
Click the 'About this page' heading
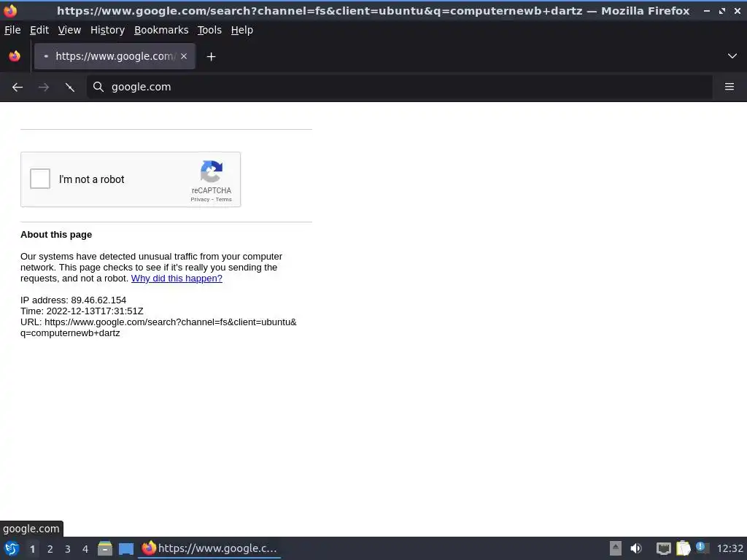point(56,234)
